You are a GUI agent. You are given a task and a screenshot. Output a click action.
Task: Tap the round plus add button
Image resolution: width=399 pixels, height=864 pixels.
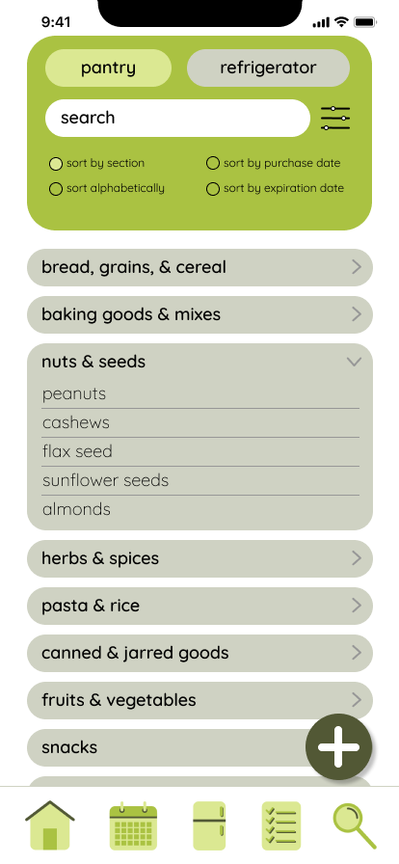pos(339,747)
